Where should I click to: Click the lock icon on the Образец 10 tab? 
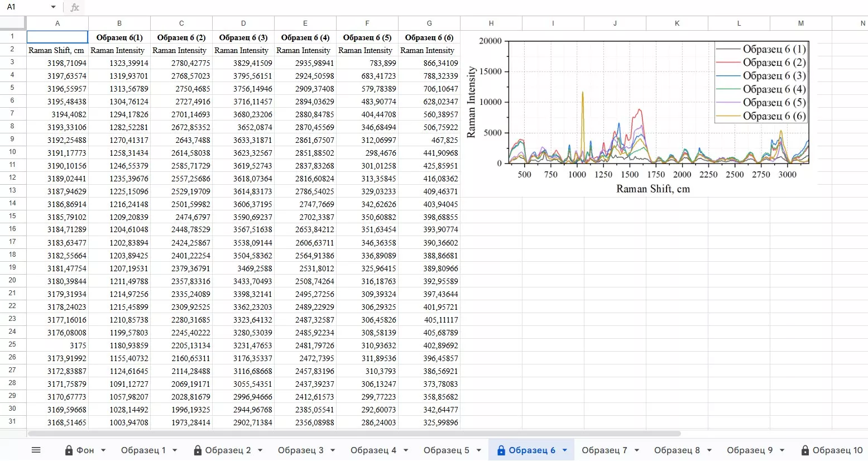coord(805,450)
